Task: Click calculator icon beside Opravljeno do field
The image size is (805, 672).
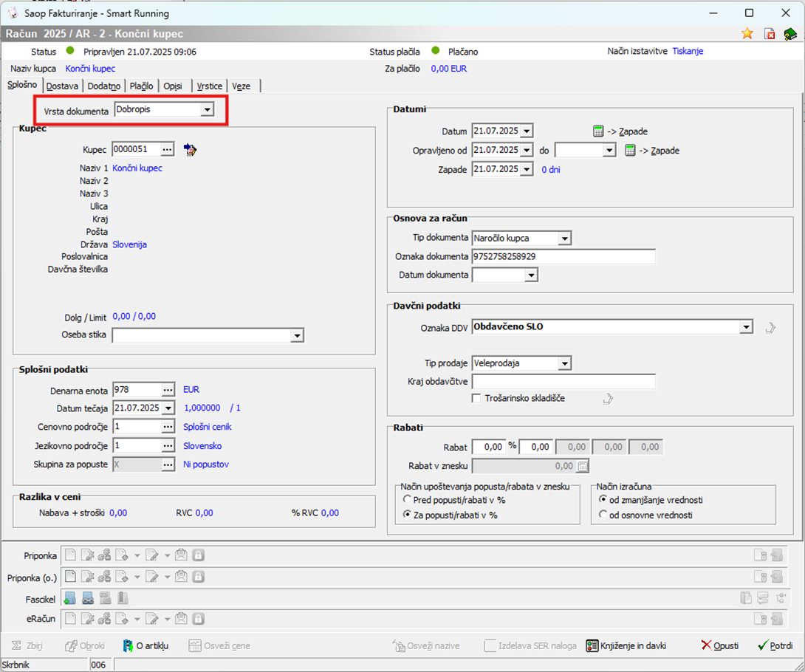Action: tap(630, 151)
